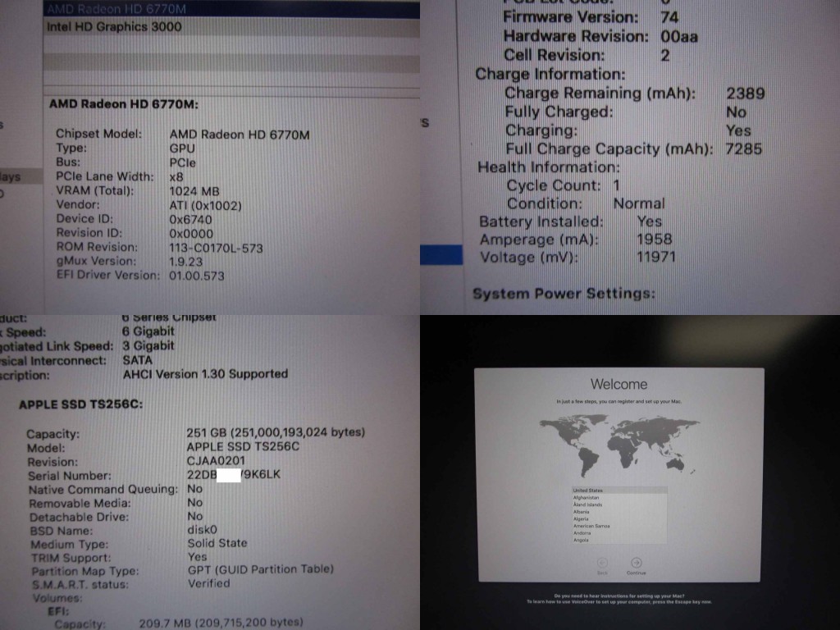Click the "Health Information:" heading
This screenshot has width=840, height=630.
coord(549,167)
